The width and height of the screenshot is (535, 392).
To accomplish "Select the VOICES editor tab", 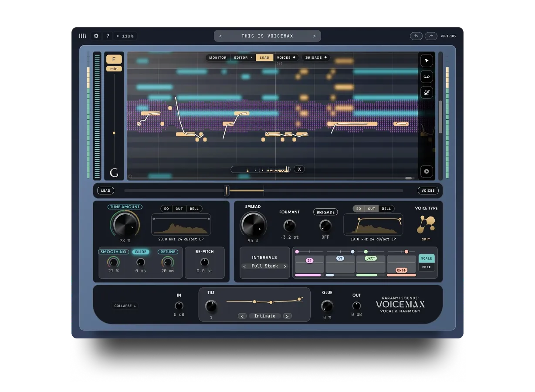I will click(x=286, y=57).
